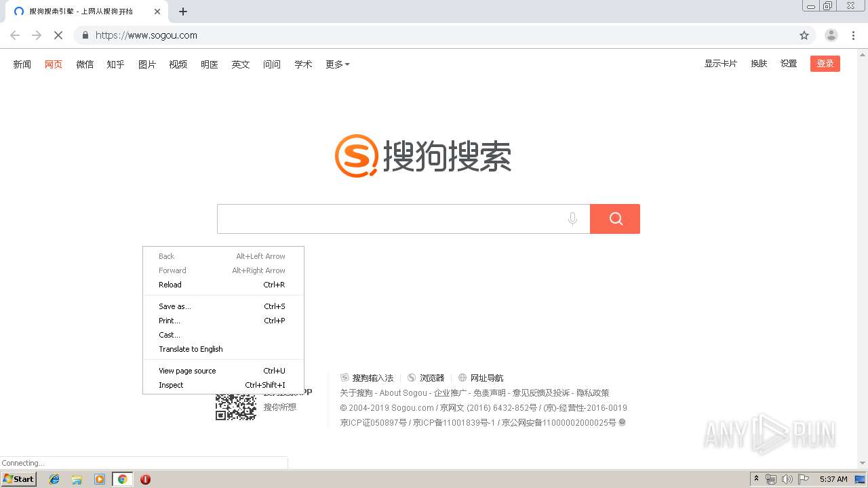This screenshot has height=488, width=868.
Task: Expand the 更多 dropdown in navigation
Action: click(337, 64)
